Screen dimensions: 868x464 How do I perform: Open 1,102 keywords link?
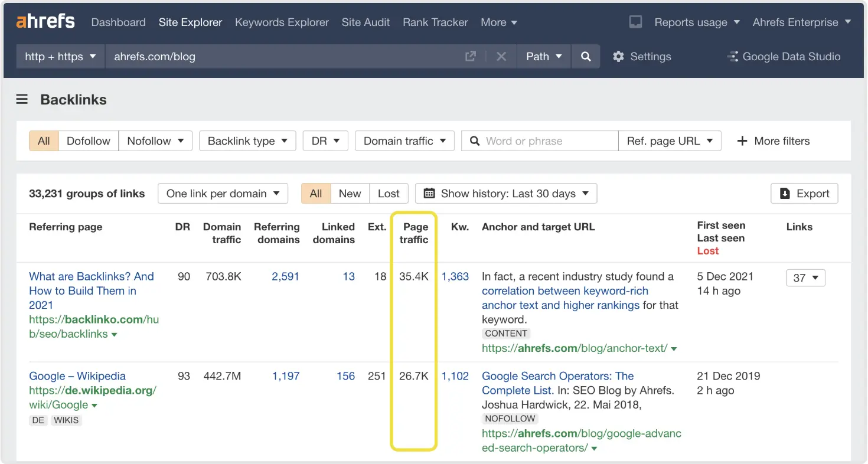455,376
